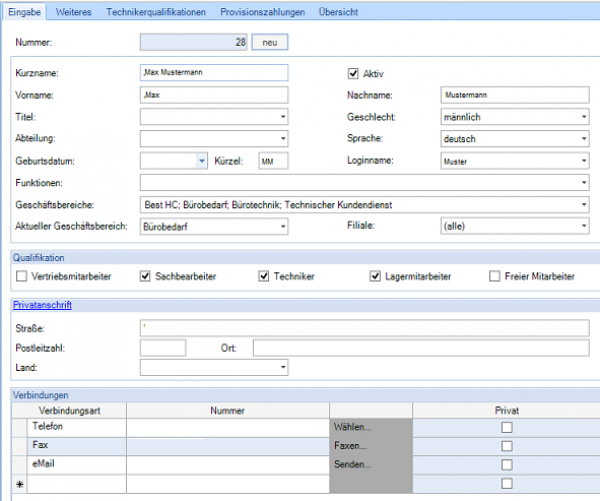Viewport: 600px width, 501px height.
Task: Untick the Sachbearbeiter qualification
Action: click(x=146, y=276)
